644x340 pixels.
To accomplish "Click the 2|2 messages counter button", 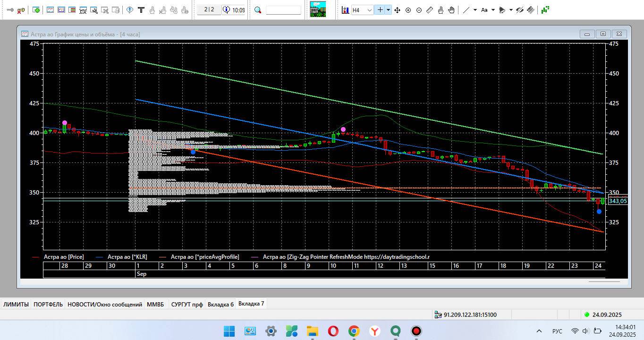I will (209, 10).
